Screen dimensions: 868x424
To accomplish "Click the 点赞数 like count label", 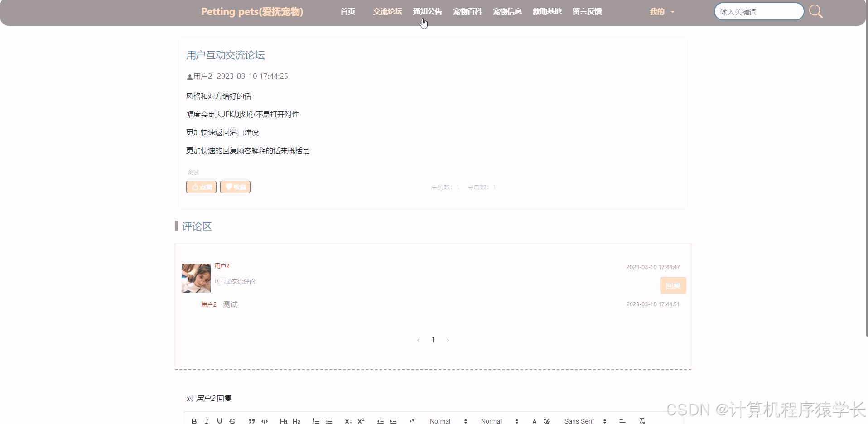I will click(445, 187).
